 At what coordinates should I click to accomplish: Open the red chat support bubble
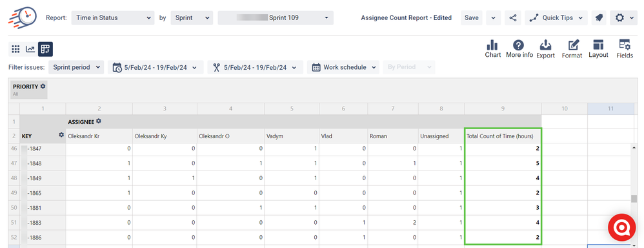point(623,227)
